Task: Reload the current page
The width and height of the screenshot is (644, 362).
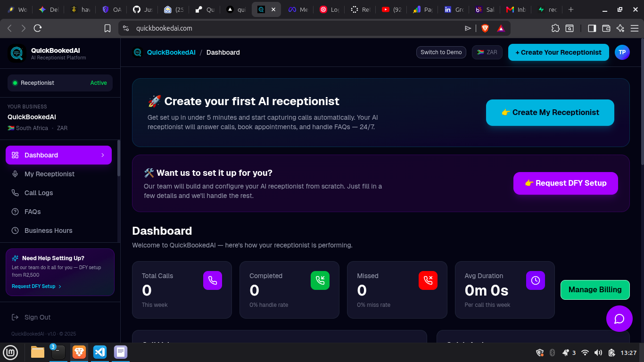Action: (x=38, y=28)
